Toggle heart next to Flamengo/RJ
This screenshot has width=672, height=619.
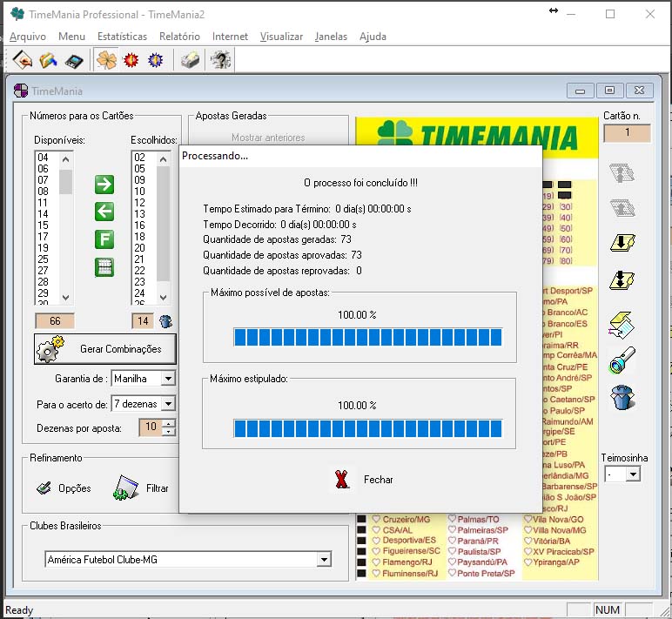(x=376, y=562)
